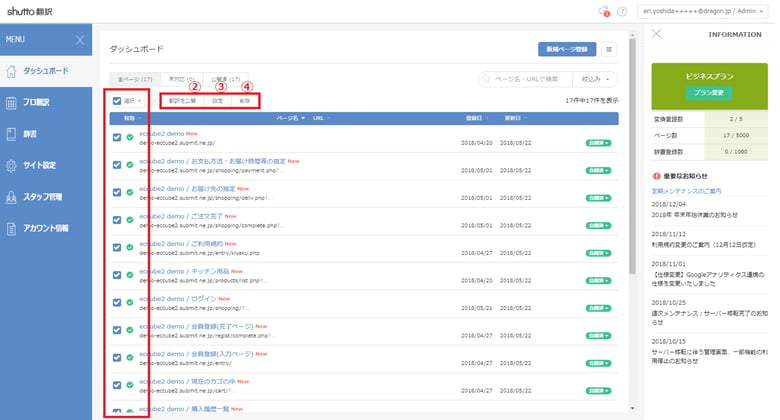Image resolution: width=780 pixels, height=420 pixels.
Task: Click the hamburger list menu button beside 新規ページ登録
Action: (x=609, y=49)
